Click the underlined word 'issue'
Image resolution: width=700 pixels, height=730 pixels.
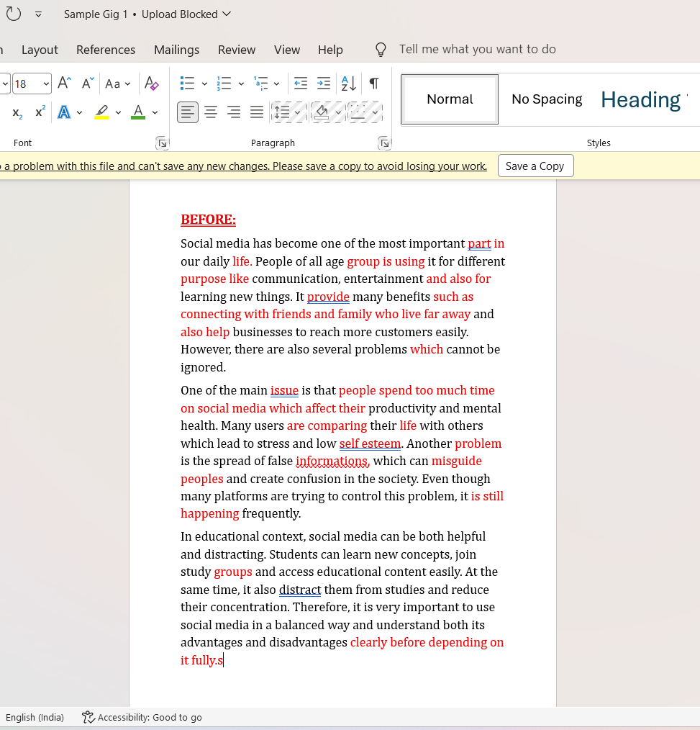(x=284, y=391)
